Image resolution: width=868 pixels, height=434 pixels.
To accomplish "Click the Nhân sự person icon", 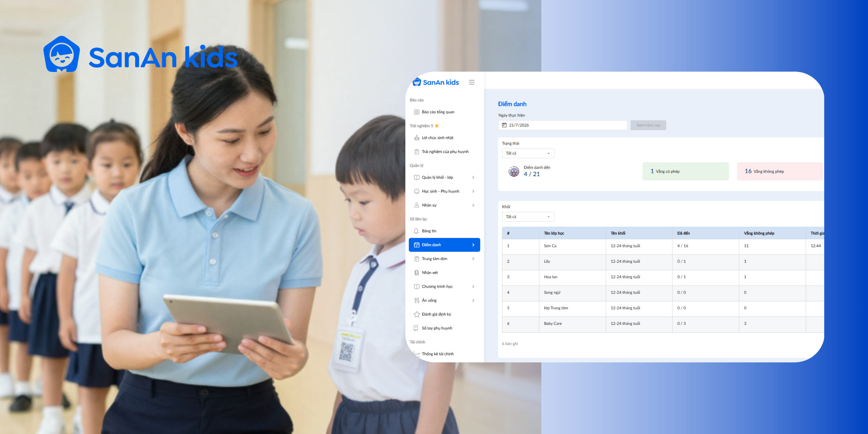I will tap(417, 205).
